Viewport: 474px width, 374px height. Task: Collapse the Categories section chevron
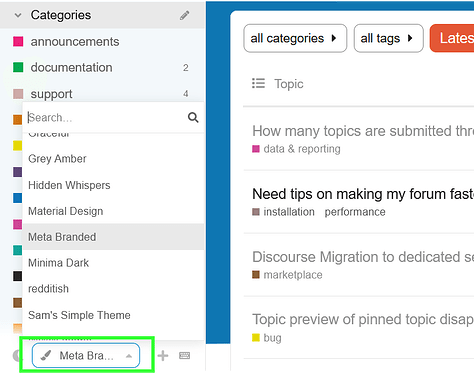[18, 15]
